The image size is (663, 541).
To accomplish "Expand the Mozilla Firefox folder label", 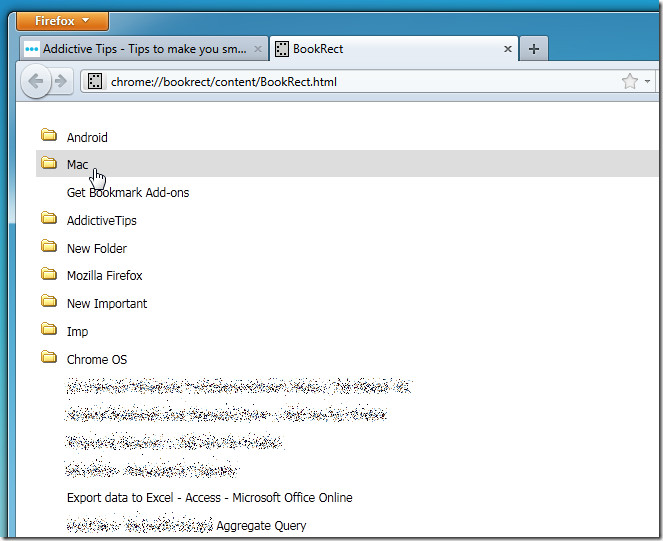I will click(x=105, y=276).
